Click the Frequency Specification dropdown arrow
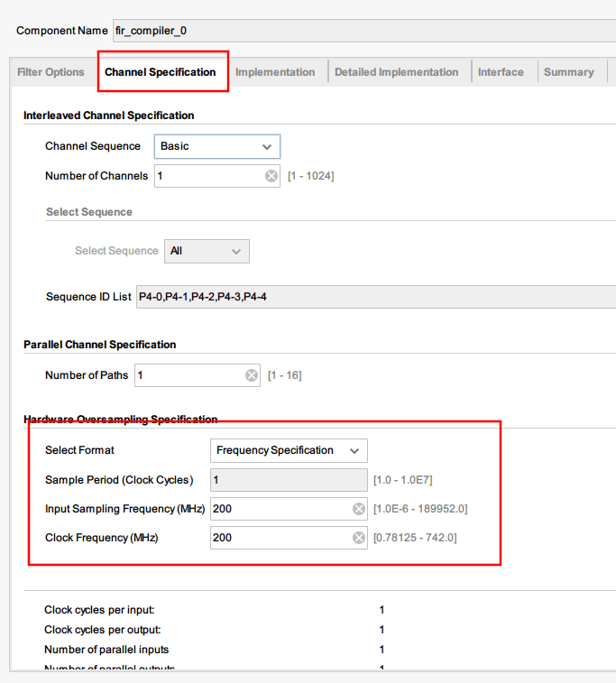 point(354,451)
